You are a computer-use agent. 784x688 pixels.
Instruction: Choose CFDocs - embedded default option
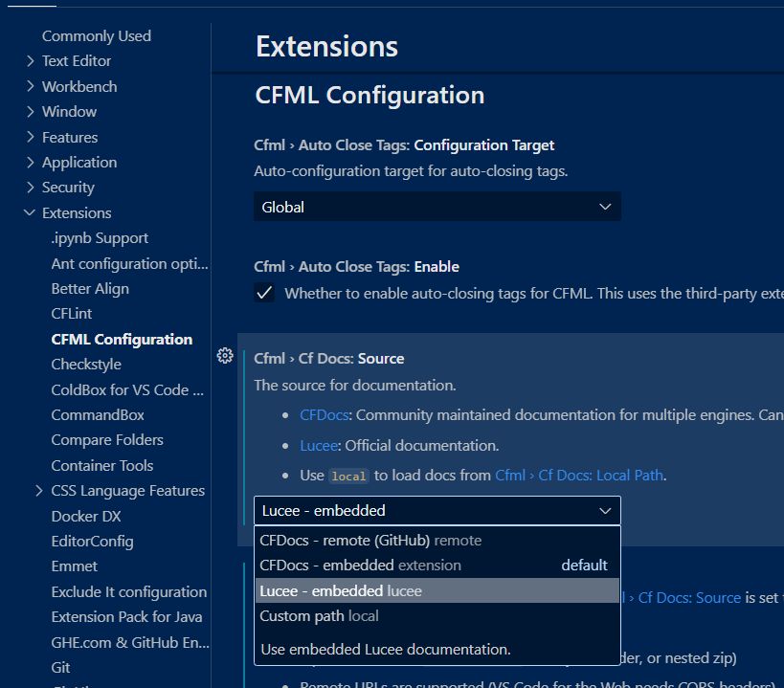437,566
